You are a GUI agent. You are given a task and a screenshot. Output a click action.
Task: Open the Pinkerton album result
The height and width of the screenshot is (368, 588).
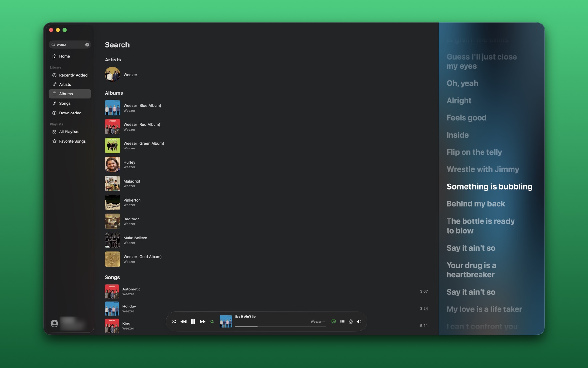[266, 202]
